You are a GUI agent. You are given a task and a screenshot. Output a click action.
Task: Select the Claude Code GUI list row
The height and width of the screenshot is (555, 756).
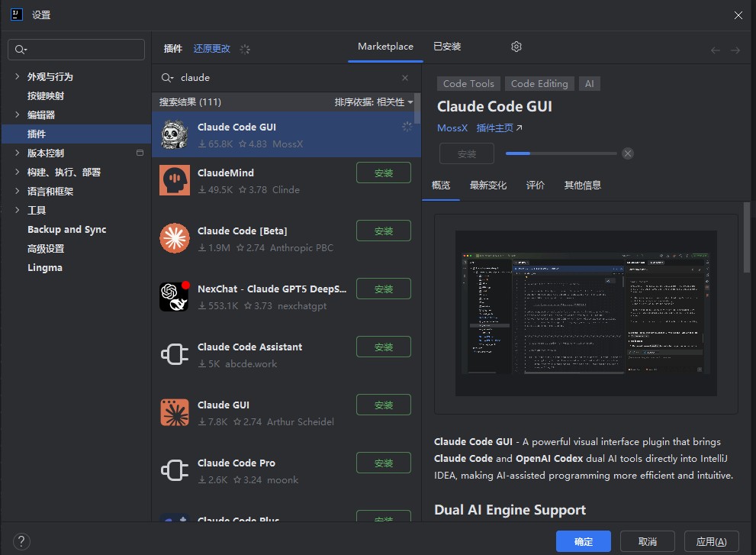pyautogui.click(x=286, y=134)
